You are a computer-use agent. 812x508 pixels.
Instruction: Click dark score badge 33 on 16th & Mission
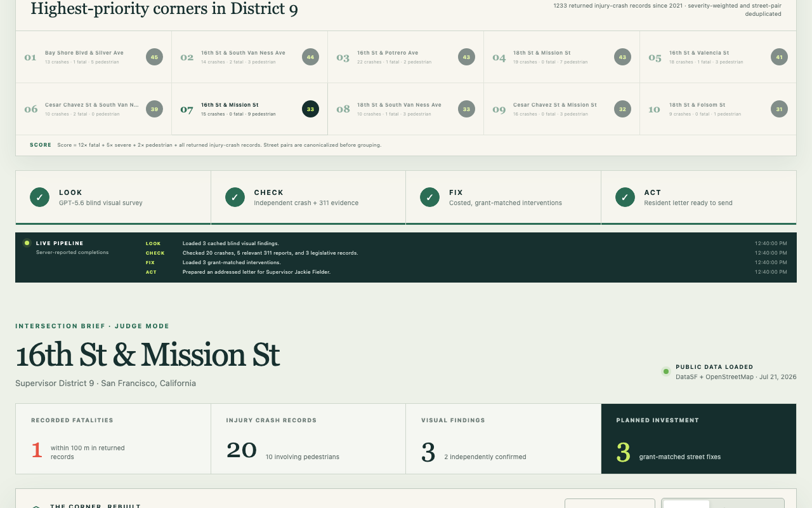310,109
